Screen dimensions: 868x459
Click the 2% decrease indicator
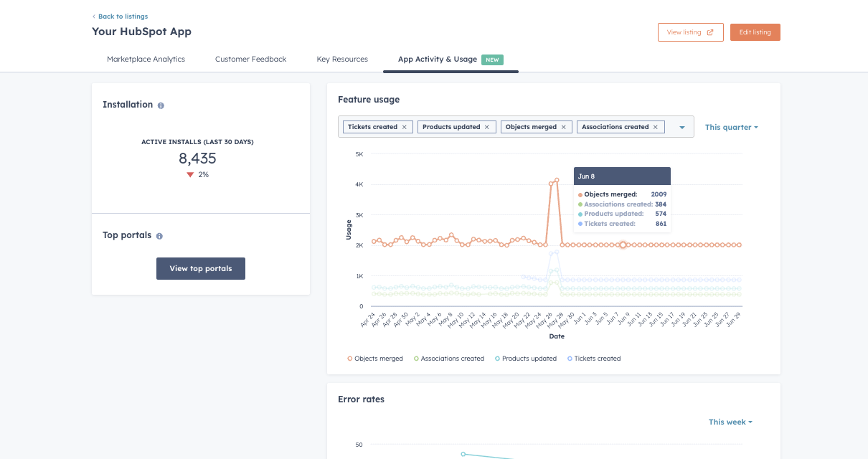point(197,175)
